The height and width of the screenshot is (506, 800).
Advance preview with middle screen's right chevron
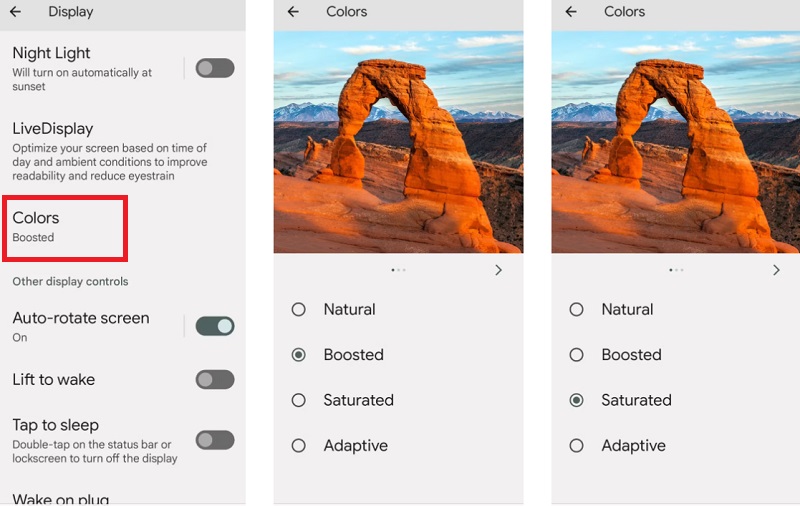click(498, 270)
